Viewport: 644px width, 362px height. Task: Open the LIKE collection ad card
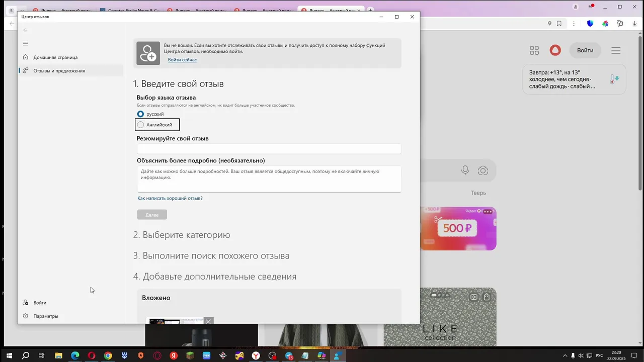point(440,317)
